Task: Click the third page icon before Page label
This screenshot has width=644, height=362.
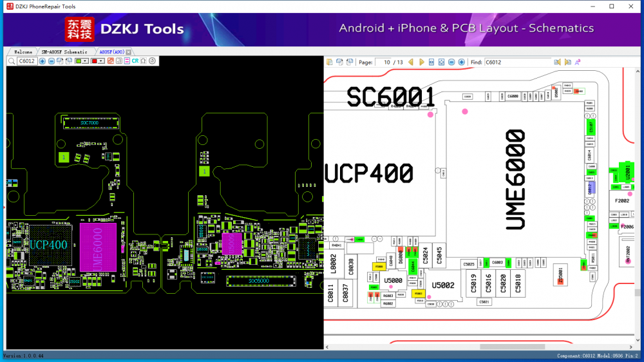Action: pyautogui.click(x=350, y=62)
